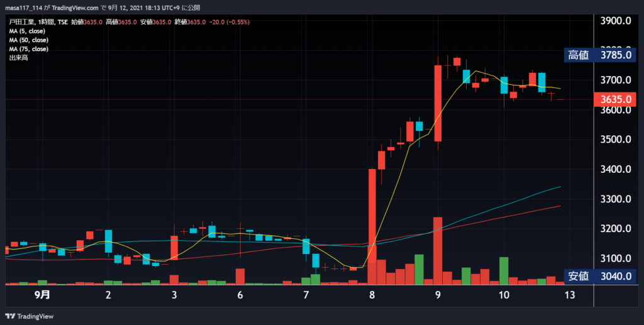Viewport: 644px width, 325px height.
Task: Click the publisher name masa117_114
Action: (x=24, y=8)
